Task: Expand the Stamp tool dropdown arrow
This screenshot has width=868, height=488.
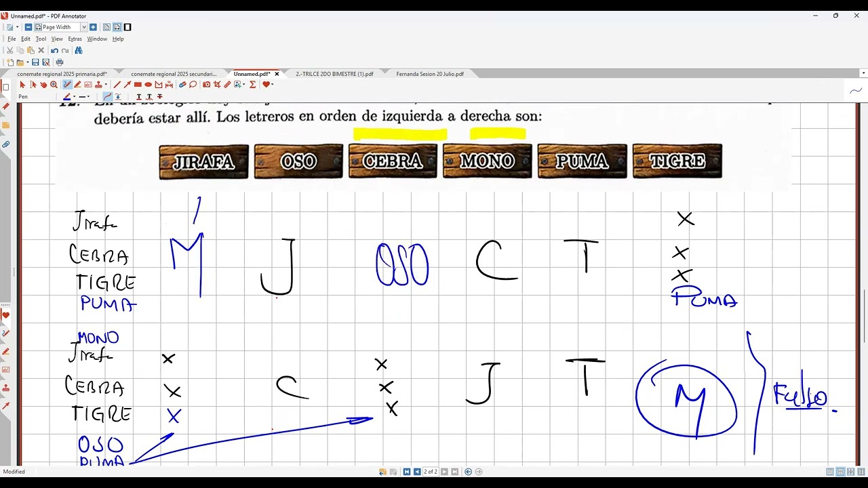Action: (x=106, y=85)
